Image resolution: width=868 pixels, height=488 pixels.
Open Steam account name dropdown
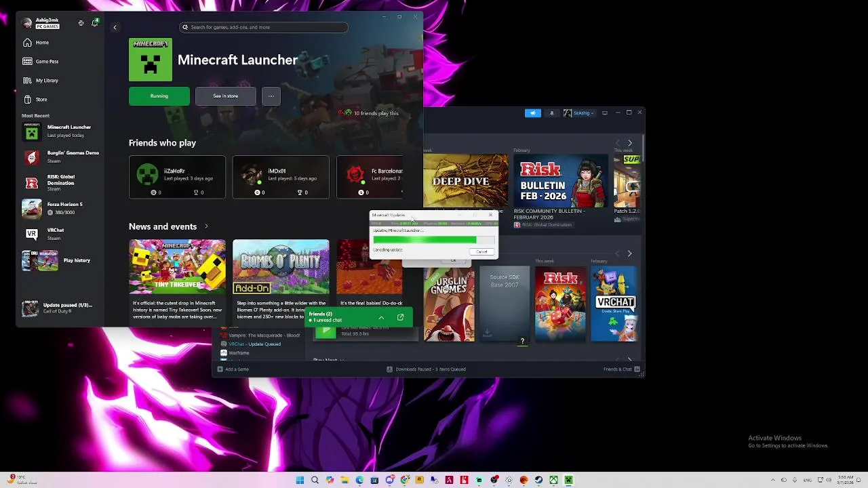click(578, 113)
